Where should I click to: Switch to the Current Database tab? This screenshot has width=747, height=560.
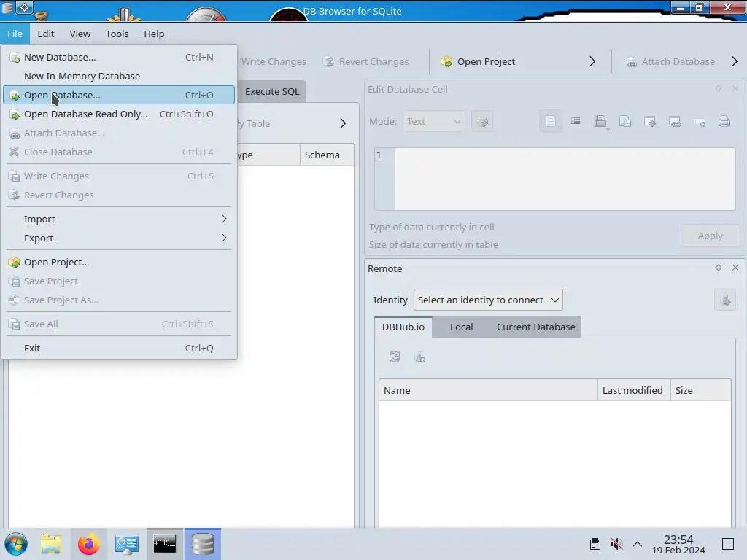(535, 327)
